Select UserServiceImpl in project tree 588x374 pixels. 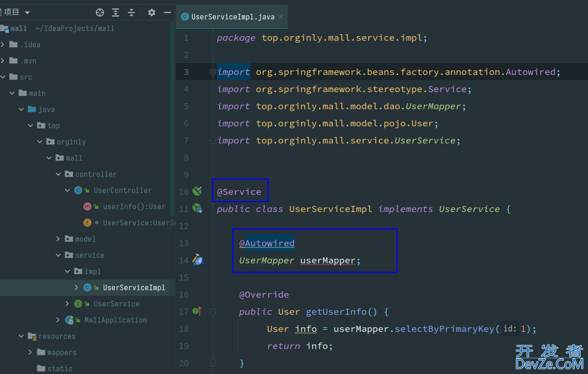tap(134, 287)
